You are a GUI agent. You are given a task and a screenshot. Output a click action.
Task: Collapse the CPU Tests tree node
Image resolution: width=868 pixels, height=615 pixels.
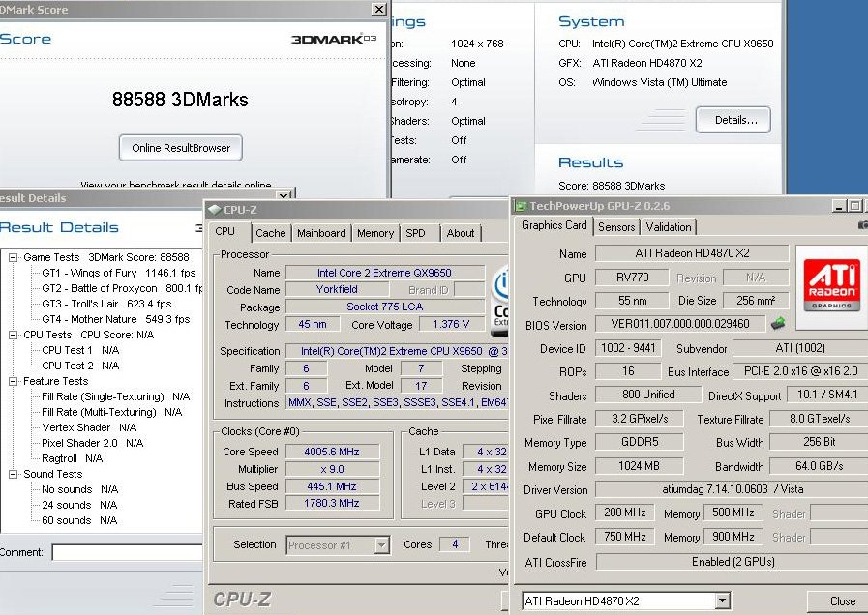(14, 335)
